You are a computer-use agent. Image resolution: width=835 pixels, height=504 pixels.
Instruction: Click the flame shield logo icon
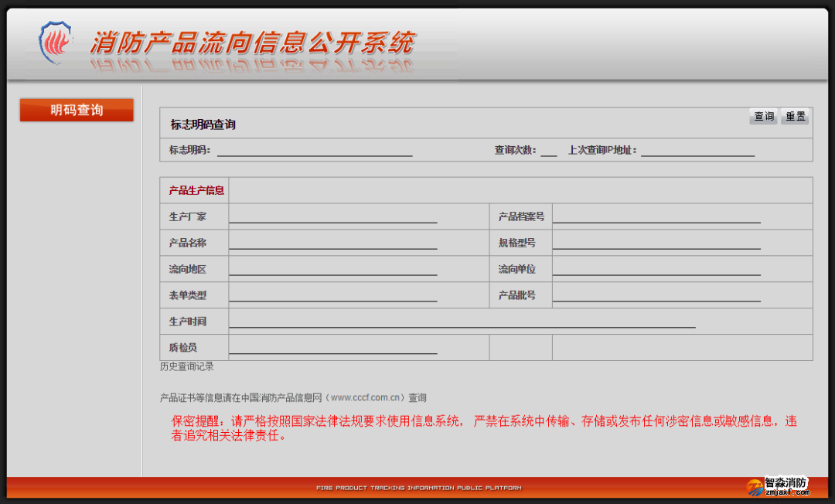tap(55, 42)
